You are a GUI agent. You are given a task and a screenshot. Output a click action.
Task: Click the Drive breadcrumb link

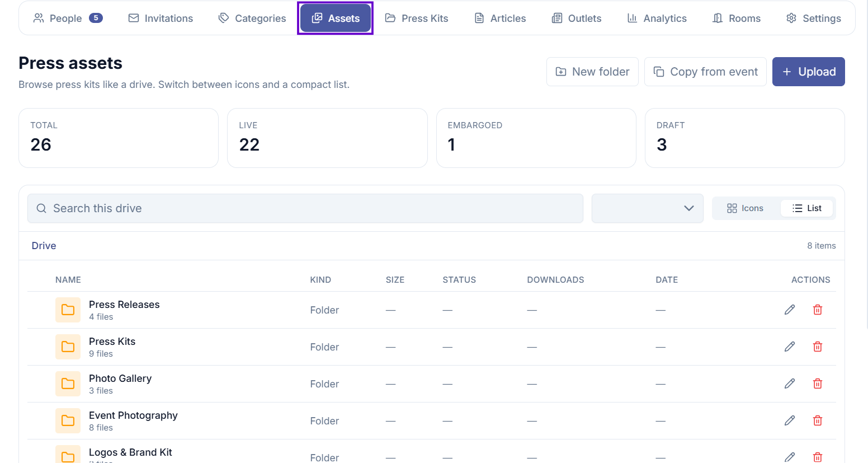[x=44, y=246]
